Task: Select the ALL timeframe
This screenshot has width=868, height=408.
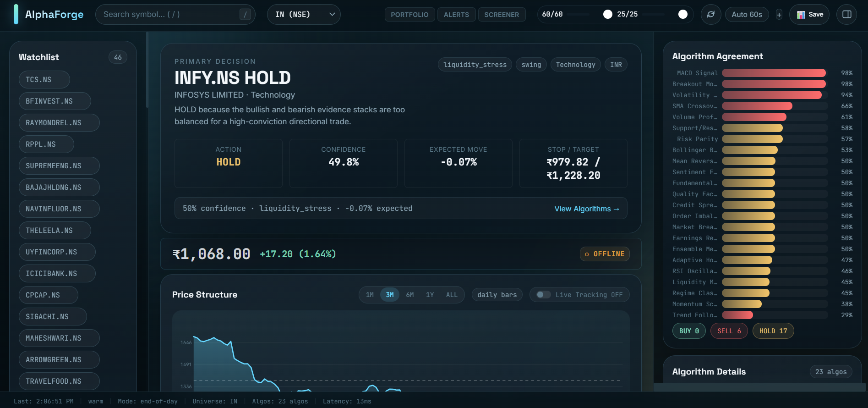Action: point(452,295)
